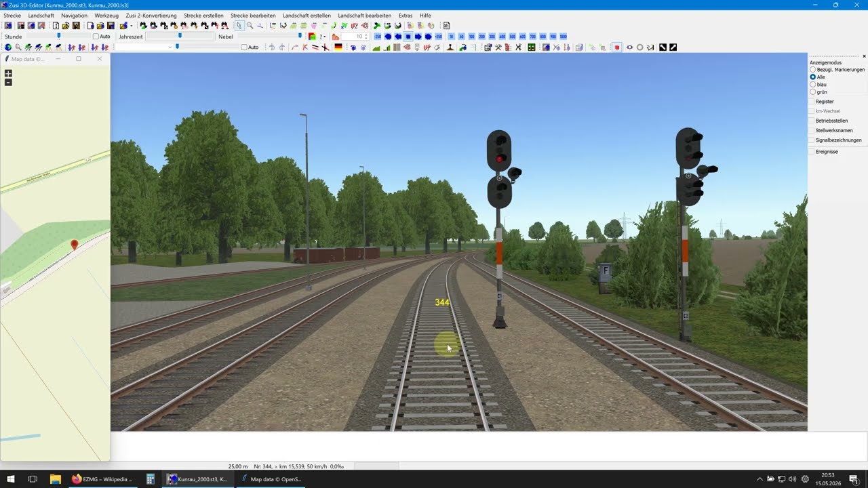Check the Ereignisse checkbox

tap(812, 152)
